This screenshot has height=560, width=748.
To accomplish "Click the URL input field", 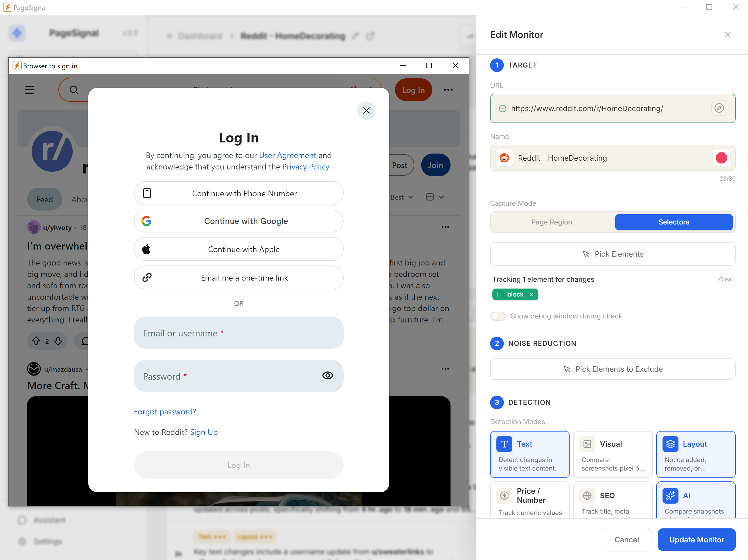I will point(613,108).
